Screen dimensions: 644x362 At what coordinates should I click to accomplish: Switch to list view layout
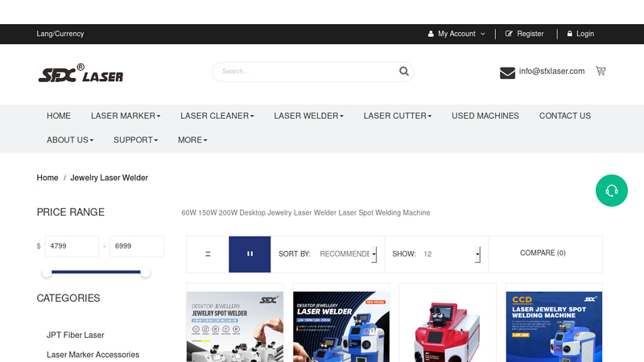pos(208,254)
